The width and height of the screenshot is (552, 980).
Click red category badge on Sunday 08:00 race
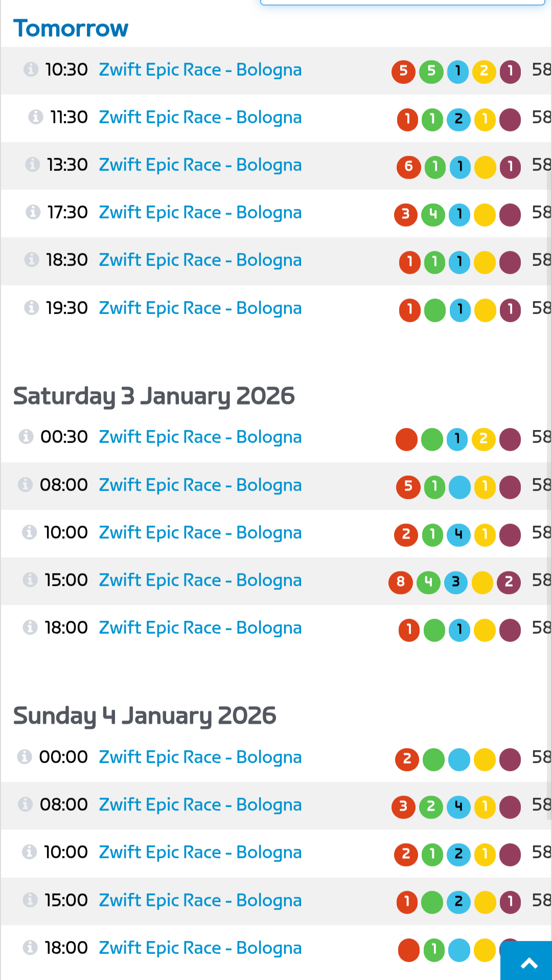click(403, 807)
